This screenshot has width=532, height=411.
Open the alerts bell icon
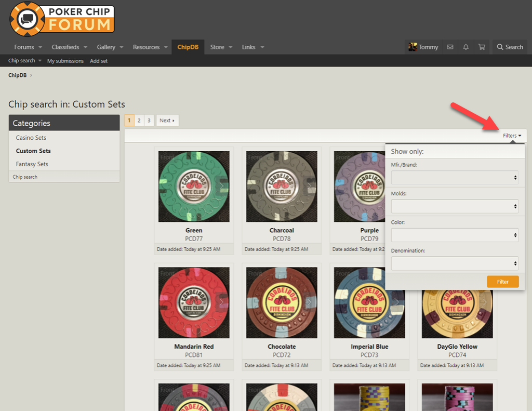(x=466, y=47)
